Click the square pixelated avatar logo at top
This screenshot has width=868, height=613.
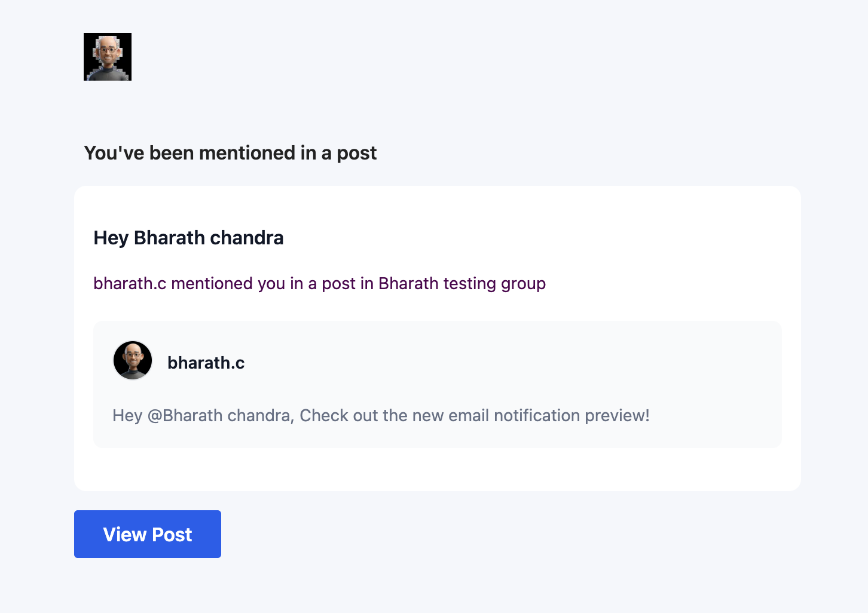[x=108, y=57]
